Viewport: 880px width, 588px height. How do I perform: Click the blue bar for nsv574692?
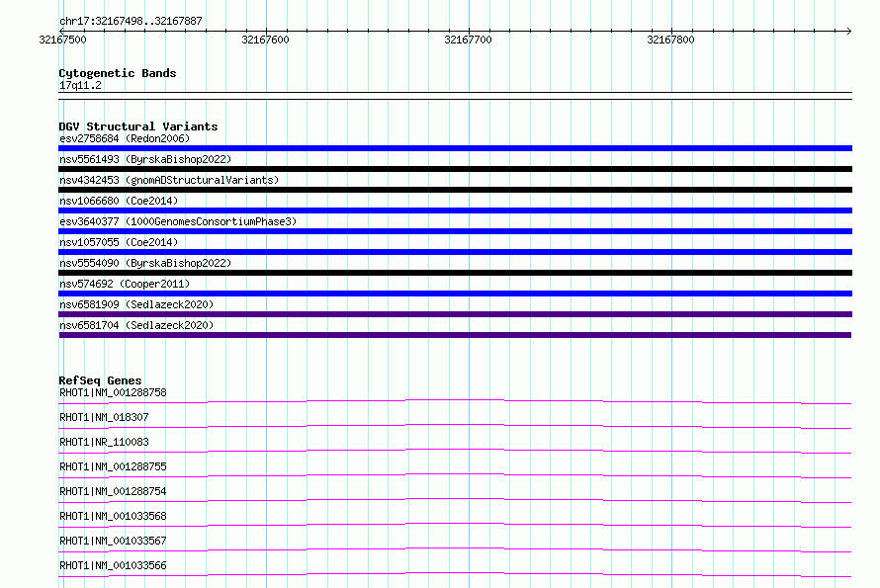point(455,294)
